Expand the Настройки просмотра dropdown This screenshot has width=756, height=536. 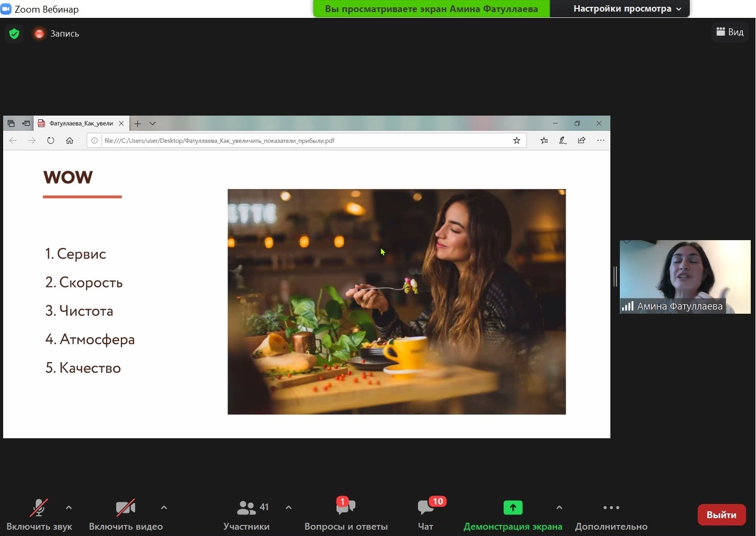(627, 9)
